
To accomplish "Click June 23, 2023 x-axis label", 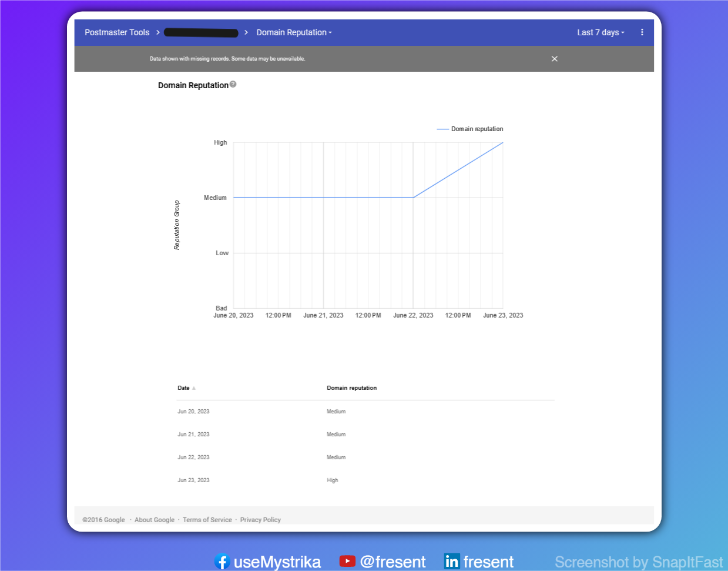I will [x=503, y=316].
